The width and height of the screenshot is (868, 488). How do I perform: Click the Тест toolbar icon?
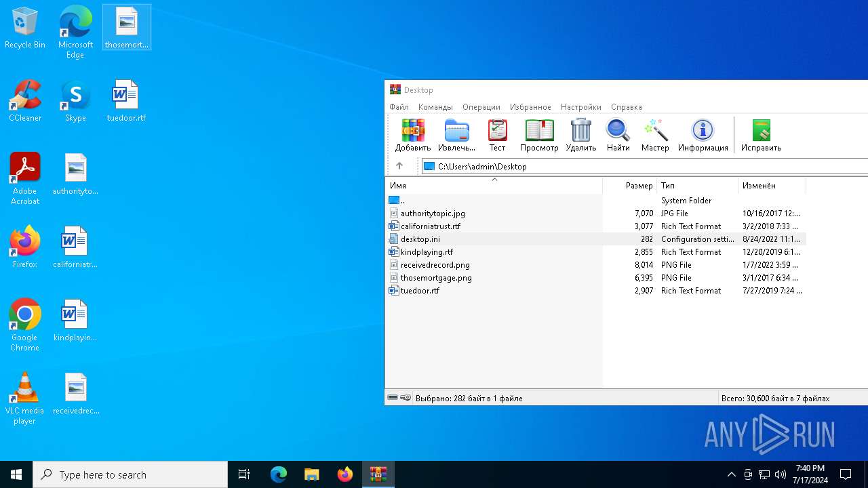click(x=497, y=135)
